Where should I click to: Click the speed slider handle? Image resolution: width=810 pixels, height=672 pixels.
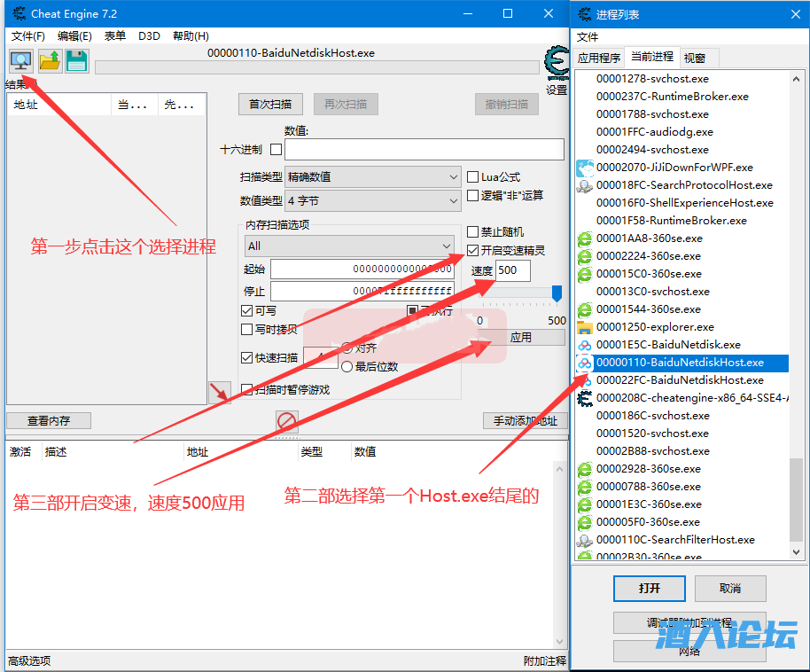pos(557,293)
